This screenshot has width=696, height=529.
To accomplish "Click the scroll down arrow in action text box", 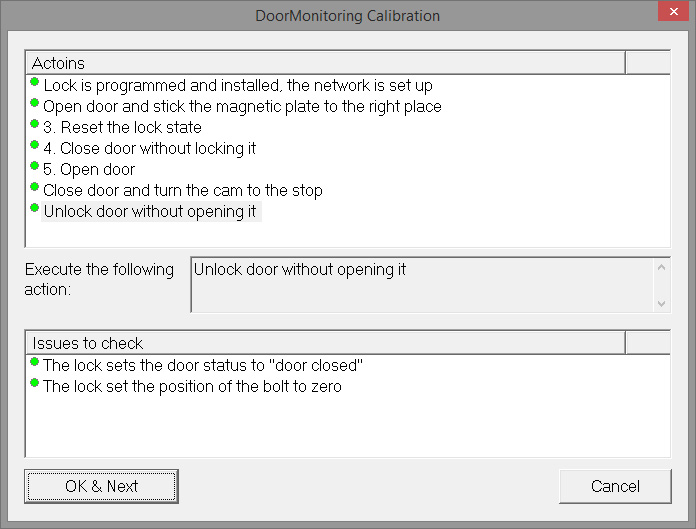I will (661, 302).
